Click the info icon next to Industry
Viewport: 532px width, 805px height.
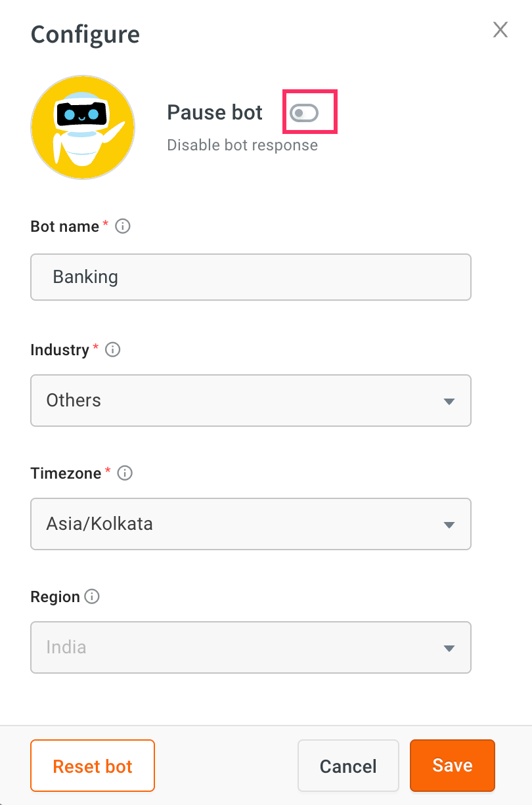coord(112,350)
